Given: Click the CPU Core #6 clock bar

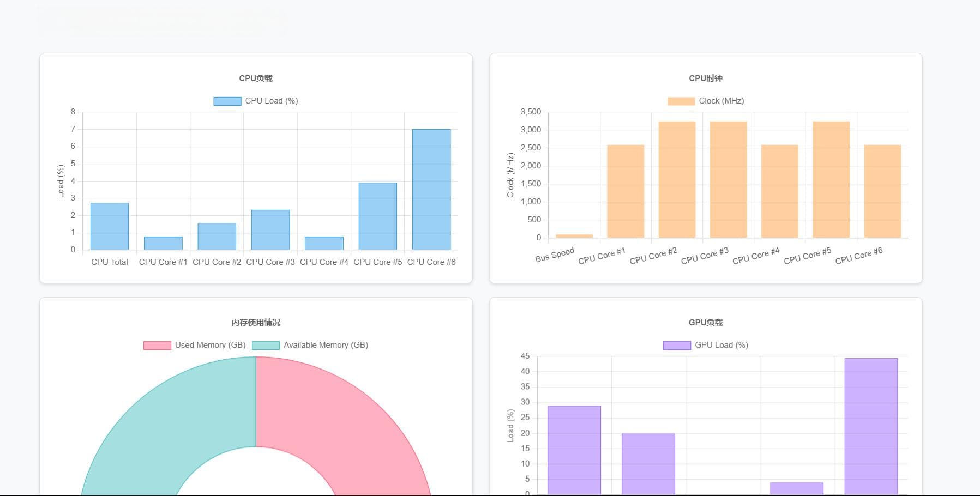Looking at the screenshot, I should click(x=882, y=191).
